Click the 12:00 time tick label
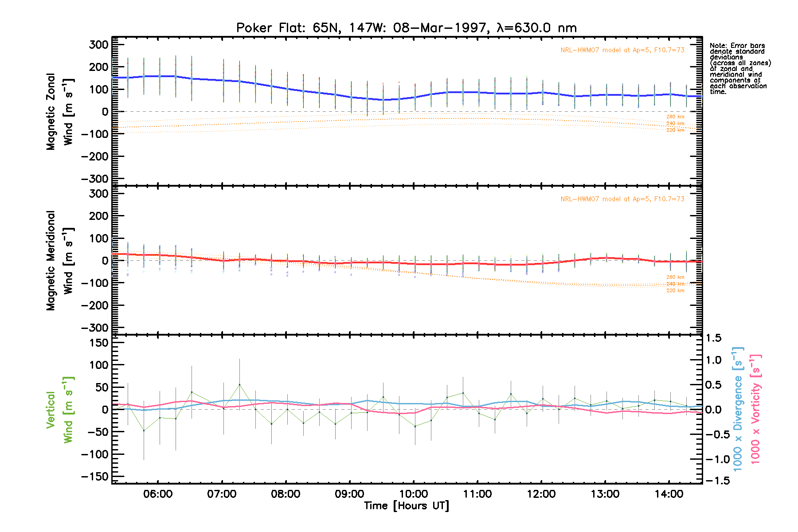This screenshot has height=532, width=798. (x=541, y=494)
